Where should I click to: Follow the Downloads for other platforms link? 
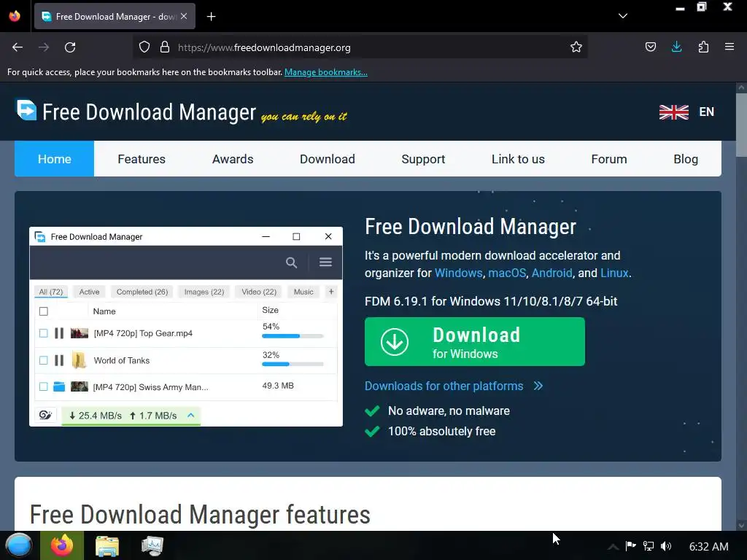point(444,386)
